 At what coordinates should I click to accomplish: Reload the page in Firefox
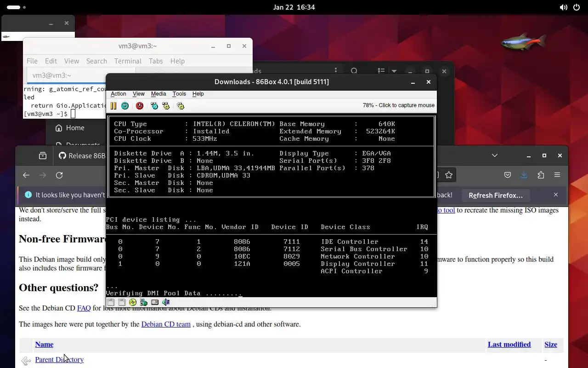point(59,175)
